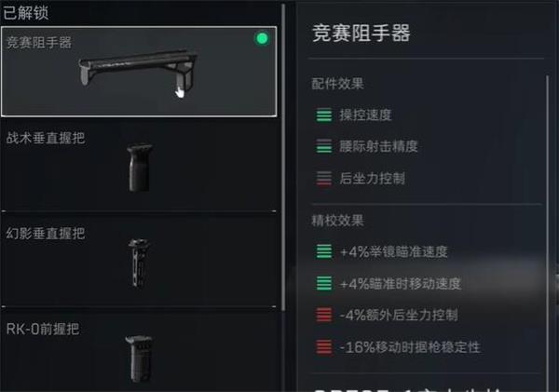Click the bars icon beside 后坐力控制
Image resolution: width=559 pixels, height=392 pixels.
click(323, 178)
